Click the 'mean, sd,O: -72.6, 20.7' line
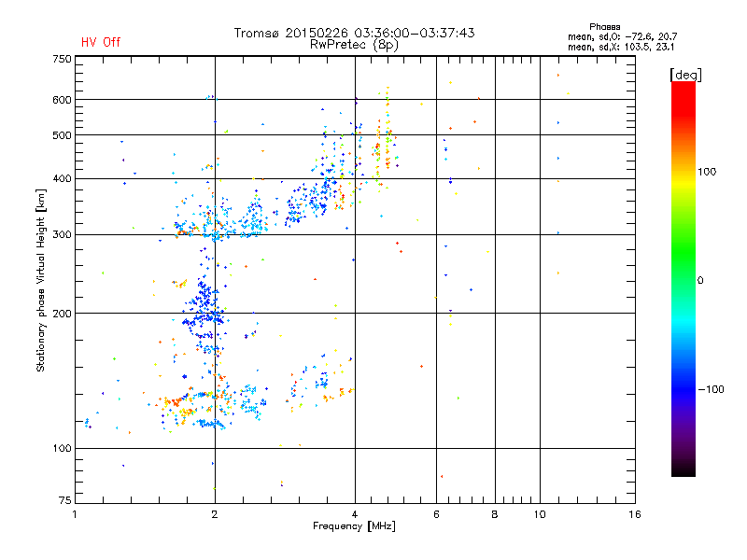 (x=622, y=36)
